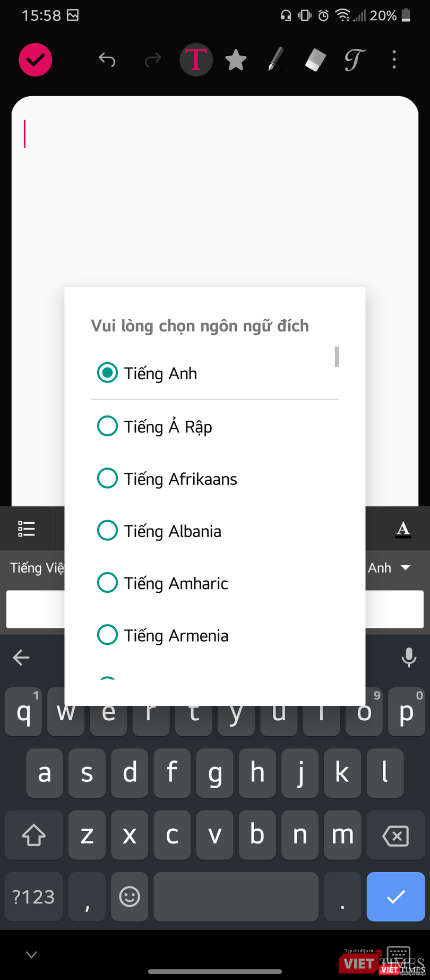Collapse the keyboard with the chevron
This screenshot has width=430, height=980.
pos(31,955)
